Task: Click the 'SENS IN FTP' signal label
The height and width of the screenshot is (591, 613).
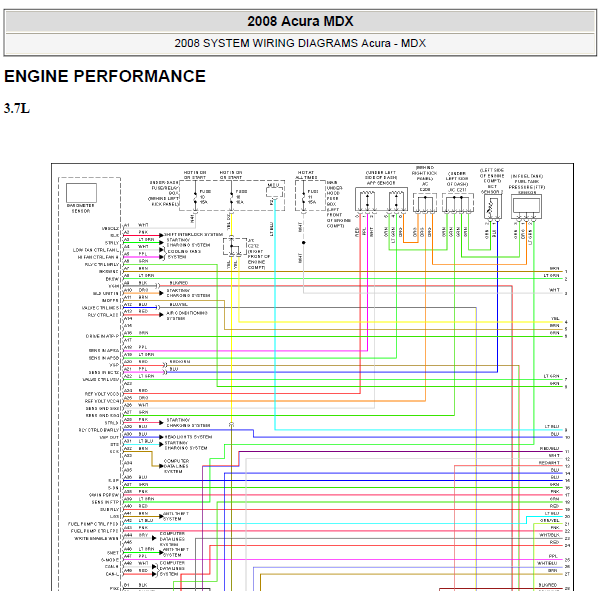Action: point(105,502)
